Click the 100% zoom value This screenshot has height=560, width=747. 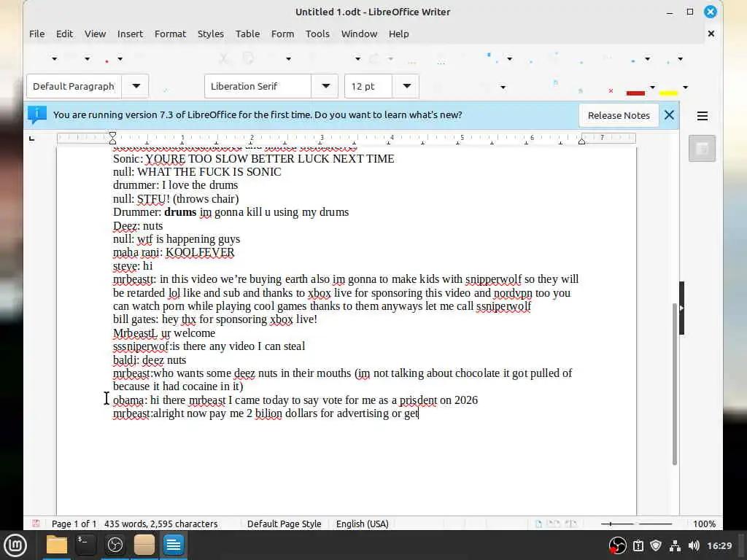coord(704,524)
